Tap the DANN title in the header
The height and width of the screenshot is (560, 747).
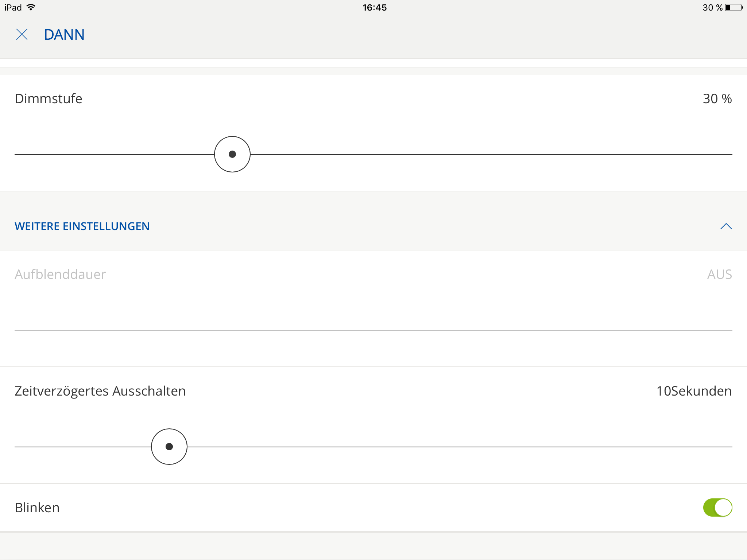[x=64, y=35]
